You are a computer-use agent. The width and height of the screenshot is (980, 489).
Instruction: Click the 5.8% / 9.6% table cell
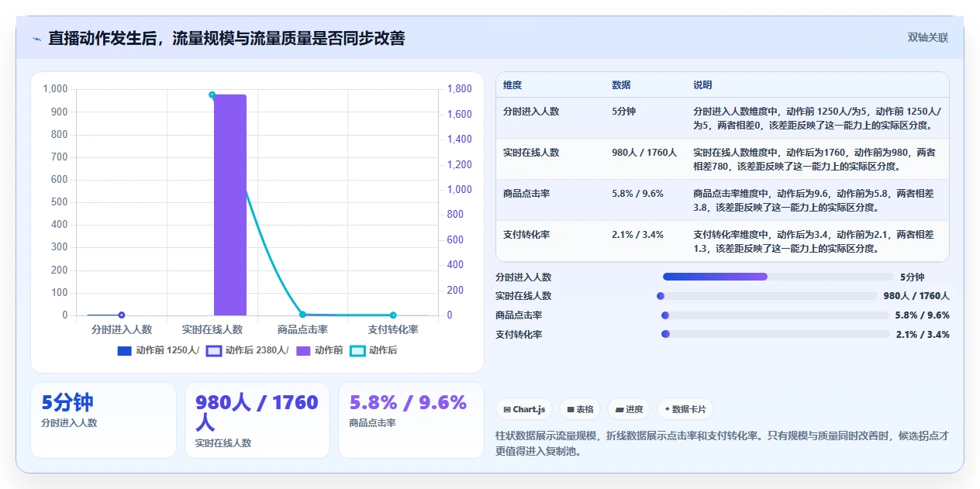click(x=637, y=194)
